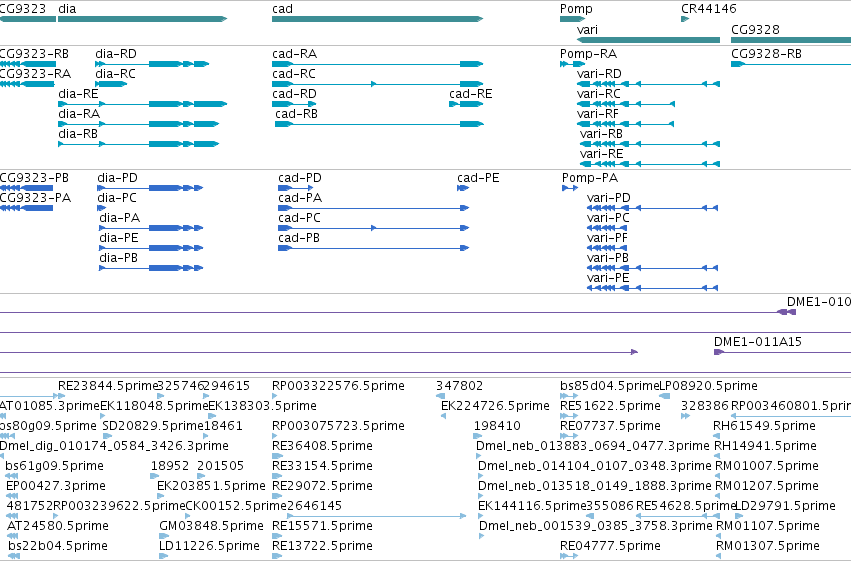Open the dia-PE protein label
851x561 pixels.
pyautogui.click(x=119, y=238)
